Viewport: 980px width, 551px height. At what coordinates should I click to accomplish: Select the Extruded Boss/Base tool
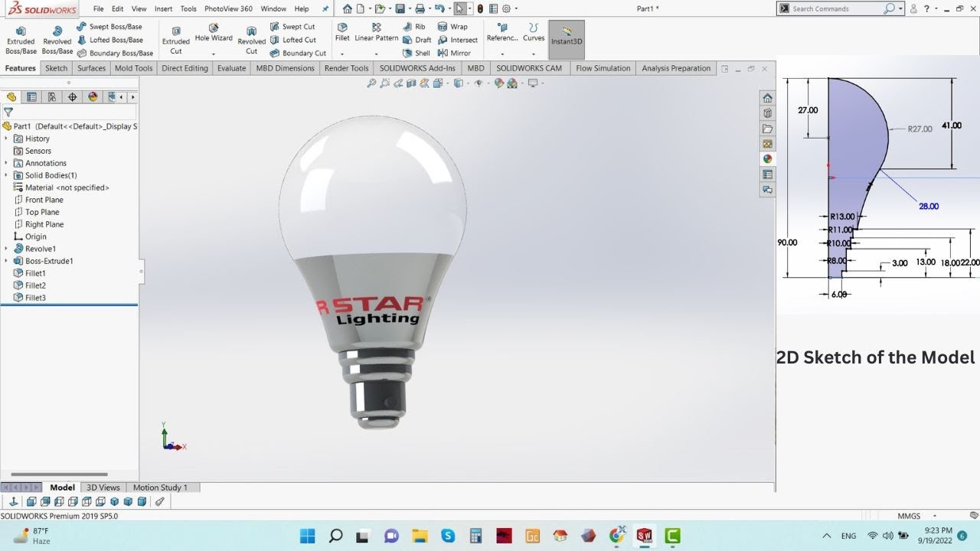[21, 40]
